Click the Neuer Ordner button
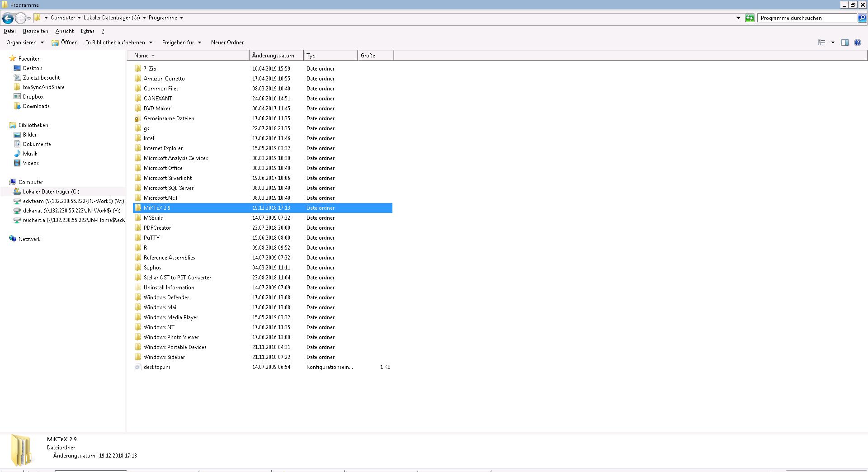 pos(227,42)
